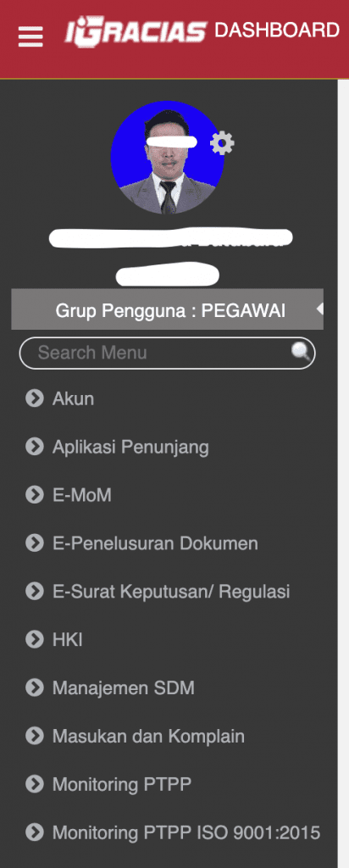Open profile settings gear icon
The height and width of the screenshot is (868, 349).
(222, 143)
